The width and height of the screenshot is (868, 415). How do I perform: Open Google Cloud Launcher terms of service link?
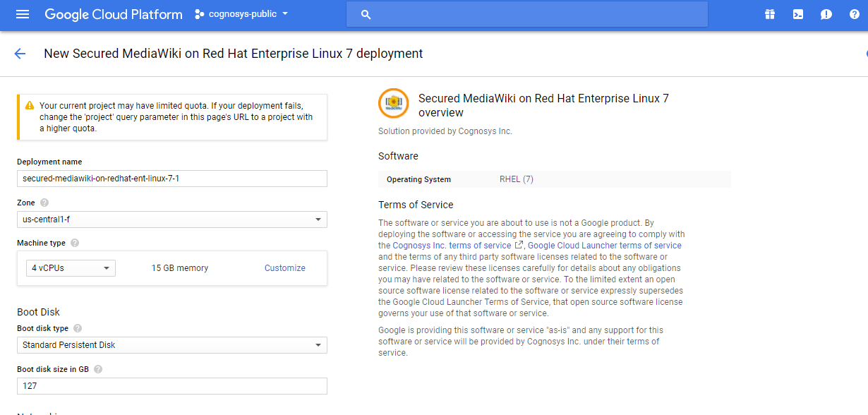pyautogui.click(x=605, y=246)
